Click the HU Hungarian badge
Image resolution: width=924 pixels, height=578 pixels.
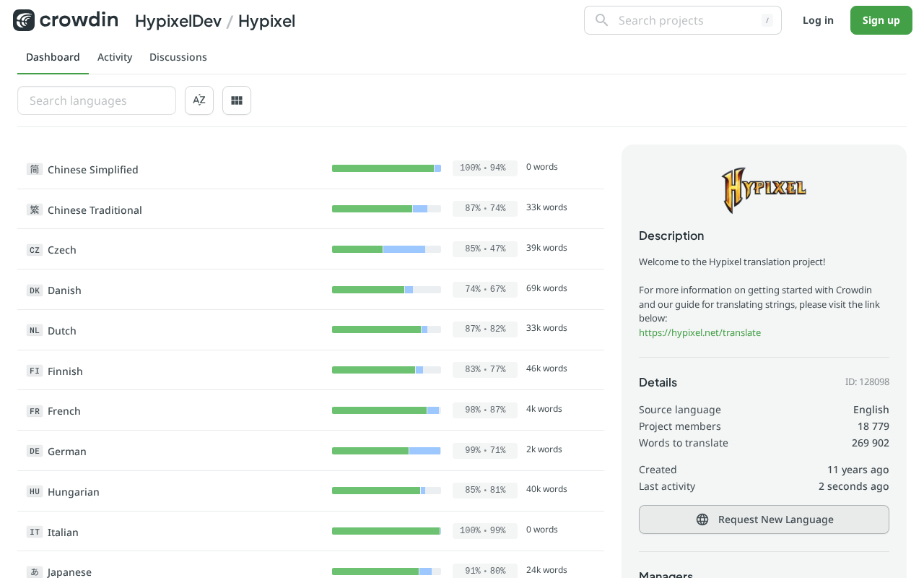click(34, 491)
